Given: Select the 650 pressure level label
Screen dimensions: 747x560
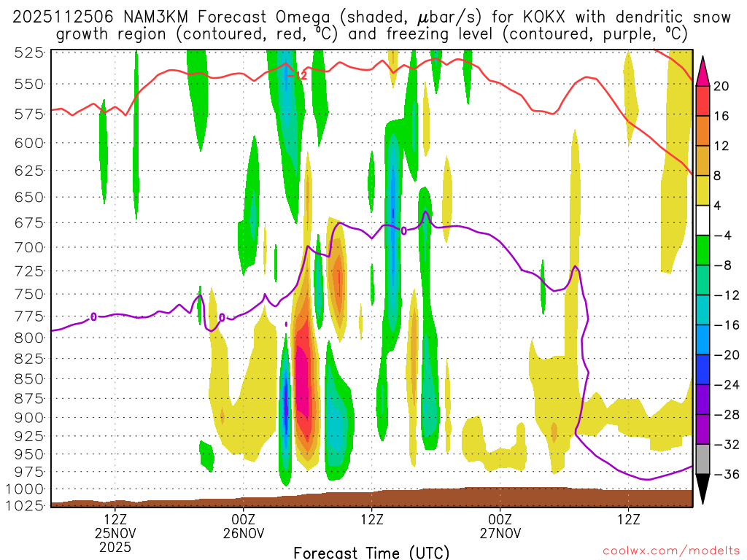Looking at the screenshot, I should 29,197.
